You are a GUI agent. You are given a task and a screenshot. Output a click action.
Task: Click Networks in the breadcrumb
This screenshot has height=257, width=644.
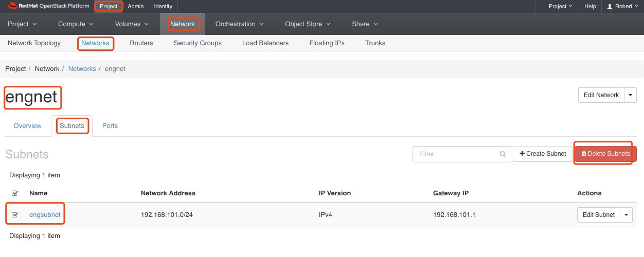tap(82, 69)
